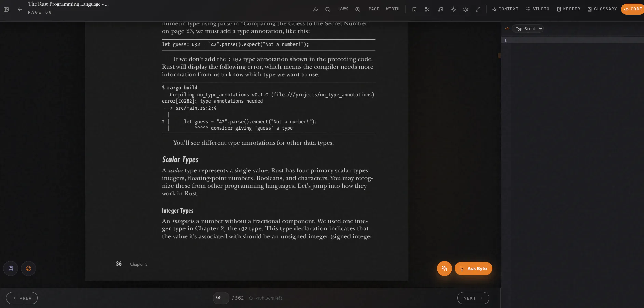Zoom in with the plus magnifier
The height and width of the screenshot is (308, 644).
coord(358,9)
